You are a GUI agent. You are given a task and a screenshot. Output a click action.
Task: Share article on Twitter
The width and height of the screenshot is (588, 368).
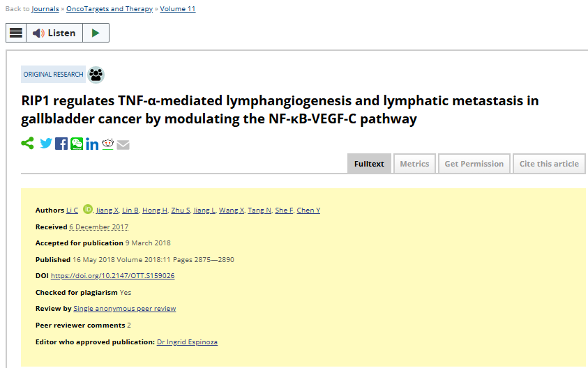pos(46,144)
